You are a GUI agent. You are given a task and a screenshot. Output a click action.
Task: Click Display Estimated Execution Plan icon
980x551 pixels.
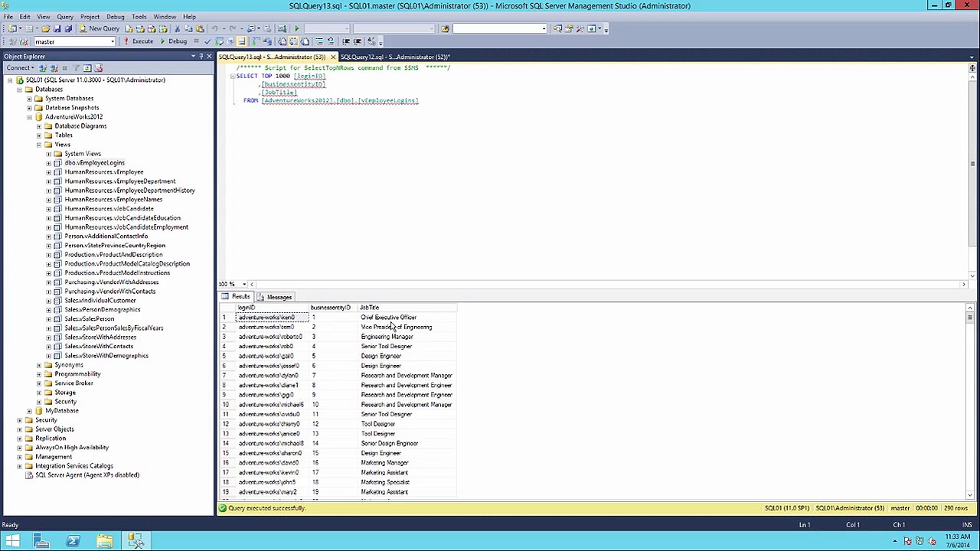pos(219,41)
